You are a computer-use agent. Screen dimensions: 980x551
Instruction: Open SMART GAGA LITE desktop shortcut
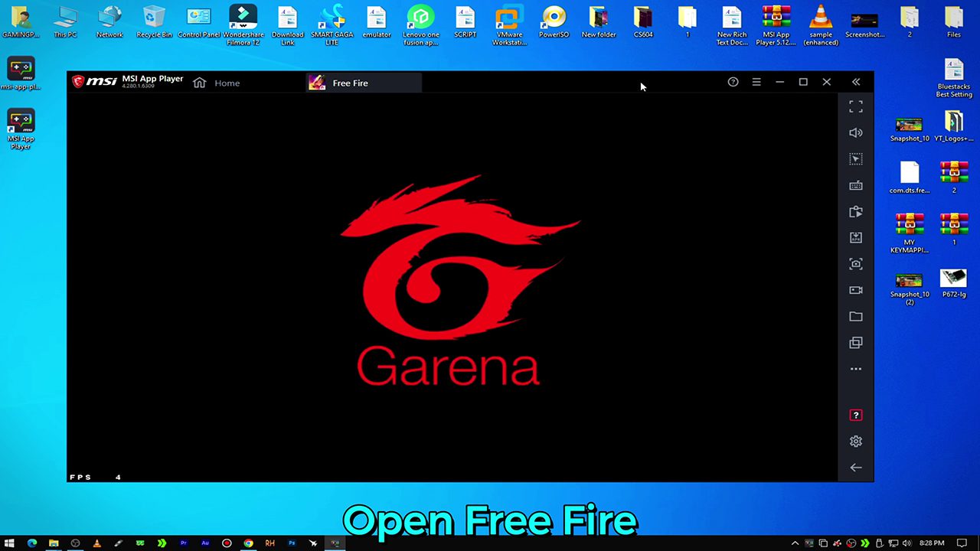click(332, 24)
